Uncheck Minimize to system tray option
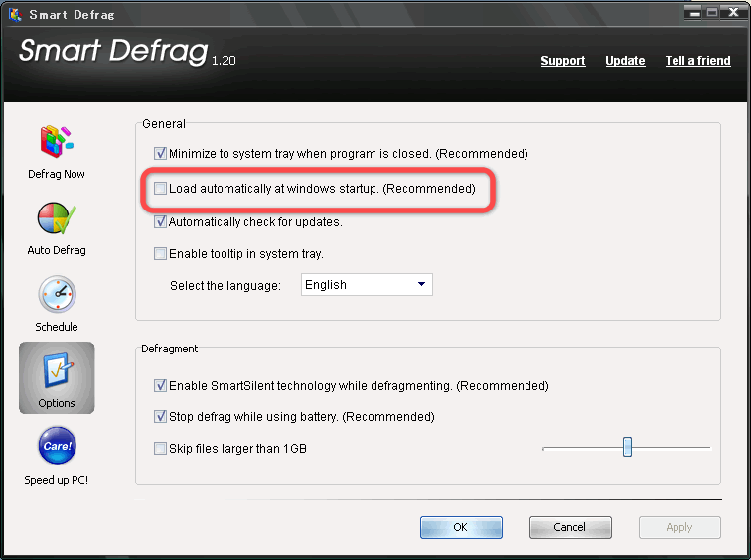This screenshot has width=751, height=560. 160,154
